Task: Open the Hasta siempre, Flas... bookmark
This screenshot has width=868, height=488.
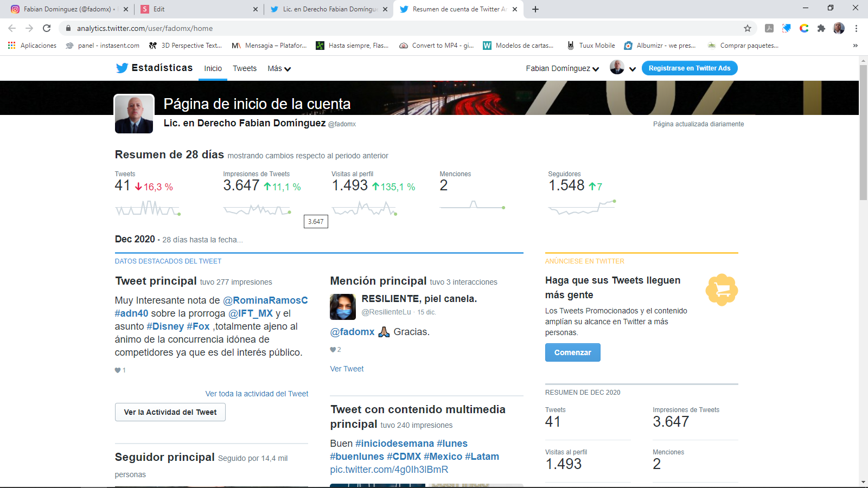Action: point(353,46)
